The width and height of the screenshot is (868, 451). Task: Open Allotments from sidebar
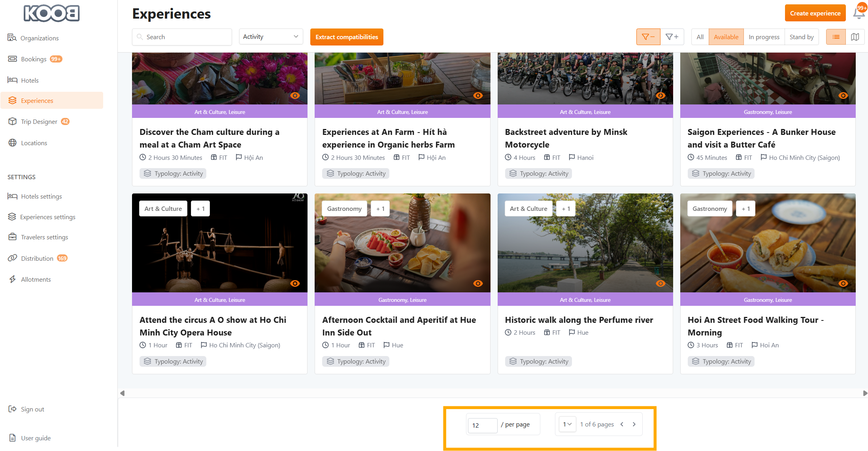coord(36,279)
